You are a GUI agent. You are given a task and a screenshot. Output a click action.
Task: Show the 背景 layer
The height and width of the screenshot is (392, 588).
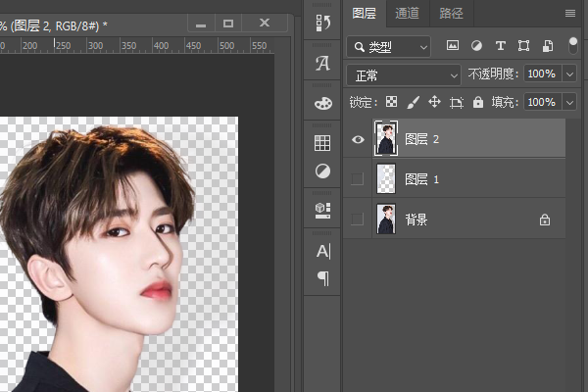point(357,220)
